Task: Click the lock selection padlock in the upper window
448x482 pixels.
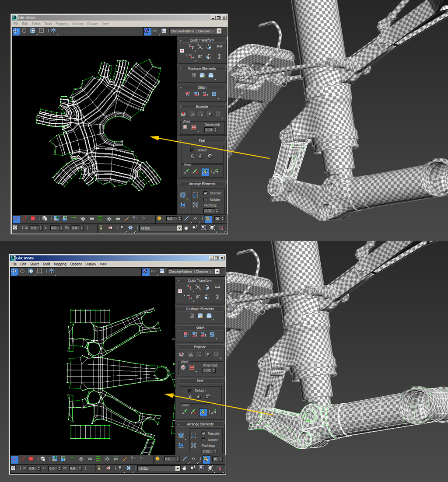Action: pyautogui.click(x=101, y=228)
